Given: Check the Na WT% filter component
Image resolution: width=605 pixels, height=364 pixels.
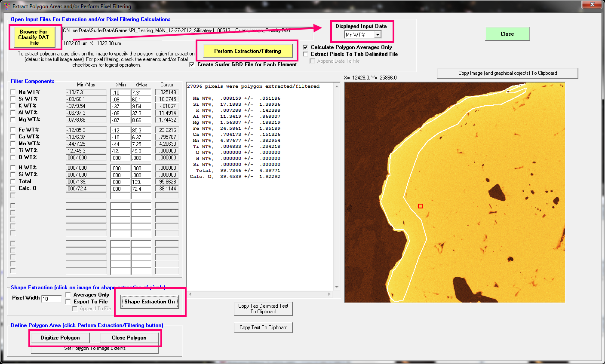Looking at the screenshot, I should (13, 92).
